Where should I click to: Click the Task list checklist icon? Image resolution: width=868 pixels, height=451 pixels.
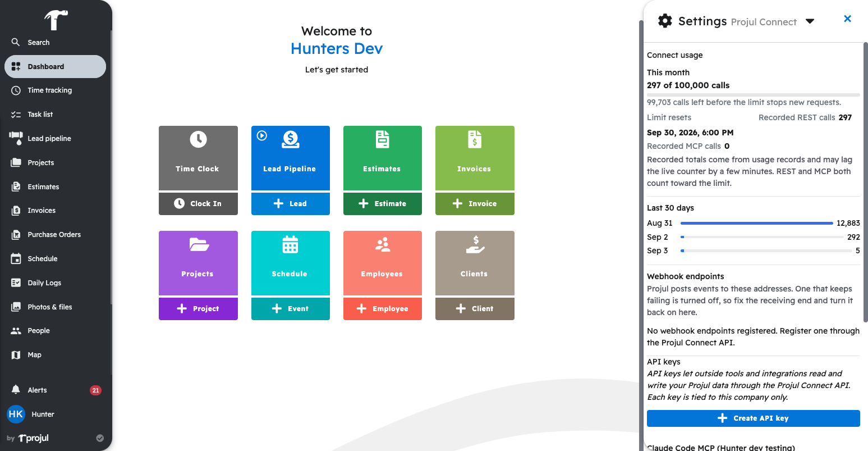(16, 115)
